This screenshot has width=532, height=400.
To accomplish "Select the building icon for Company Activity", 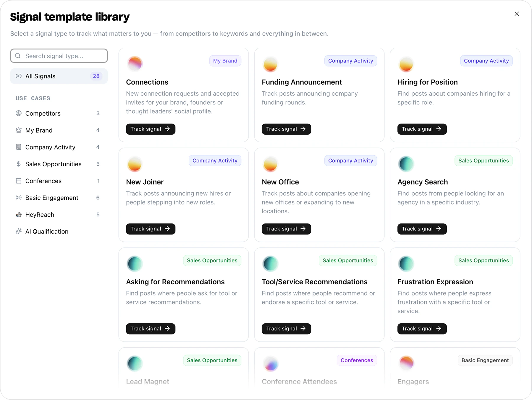I will point(19,147).
